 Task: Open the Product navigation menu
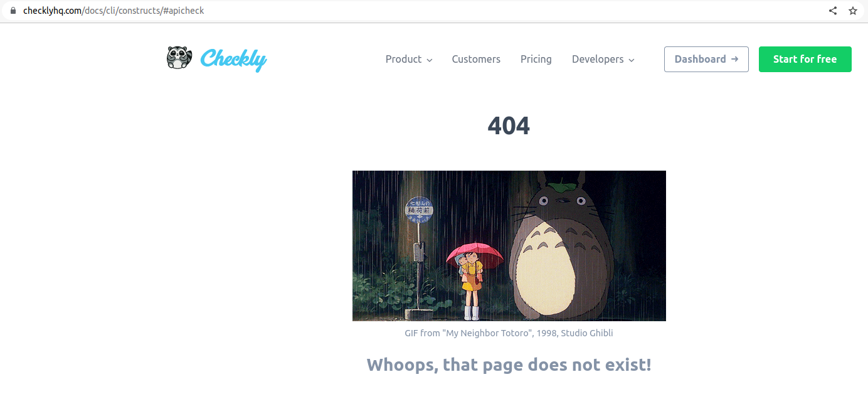409,59
